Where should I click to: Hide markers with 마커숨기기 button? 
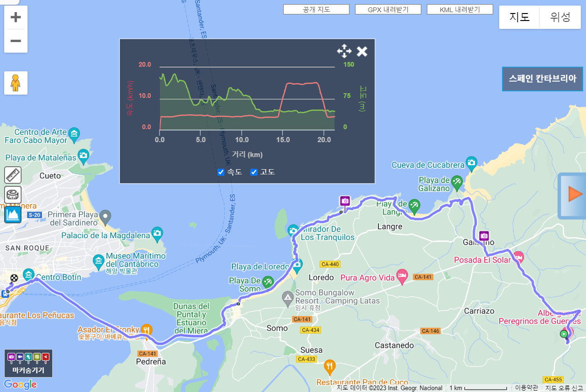[x=28, y=364]
